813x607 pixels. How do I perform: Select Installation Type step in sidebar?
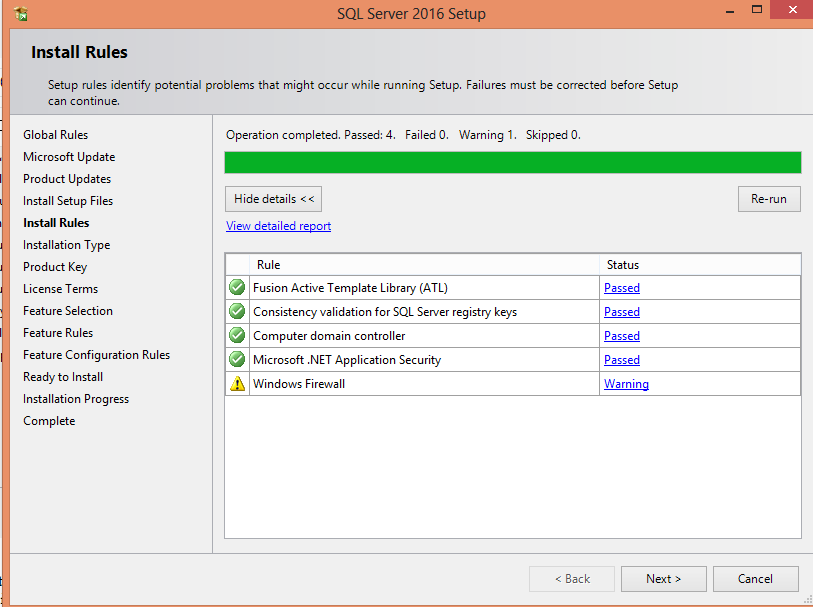click(66, 245)
